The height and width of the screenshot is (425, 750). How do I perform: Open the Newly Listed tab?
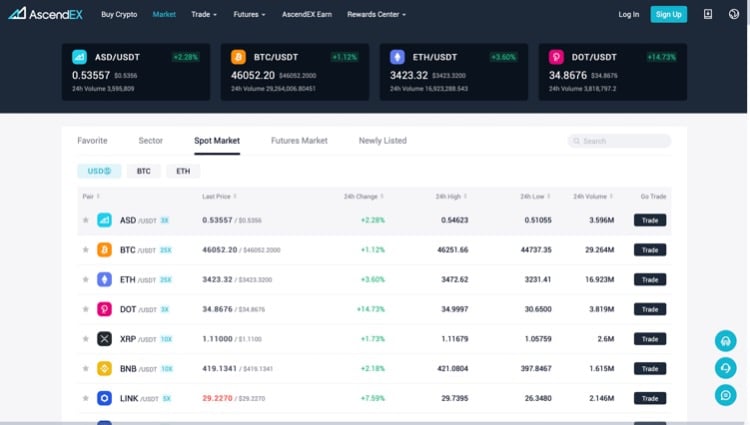[382, 141]
